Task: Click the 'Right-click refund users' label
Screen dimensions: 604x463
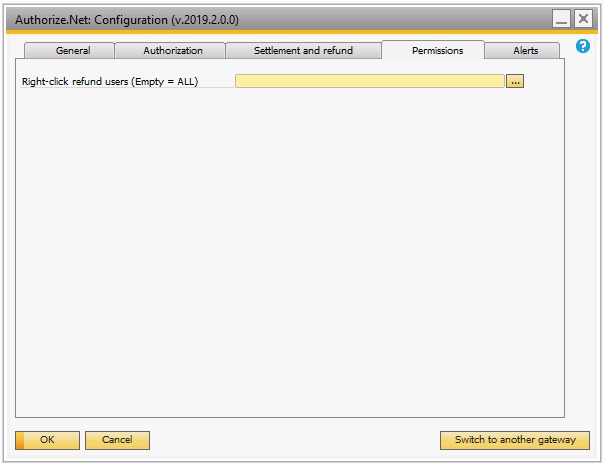Action: pos(110,82)
